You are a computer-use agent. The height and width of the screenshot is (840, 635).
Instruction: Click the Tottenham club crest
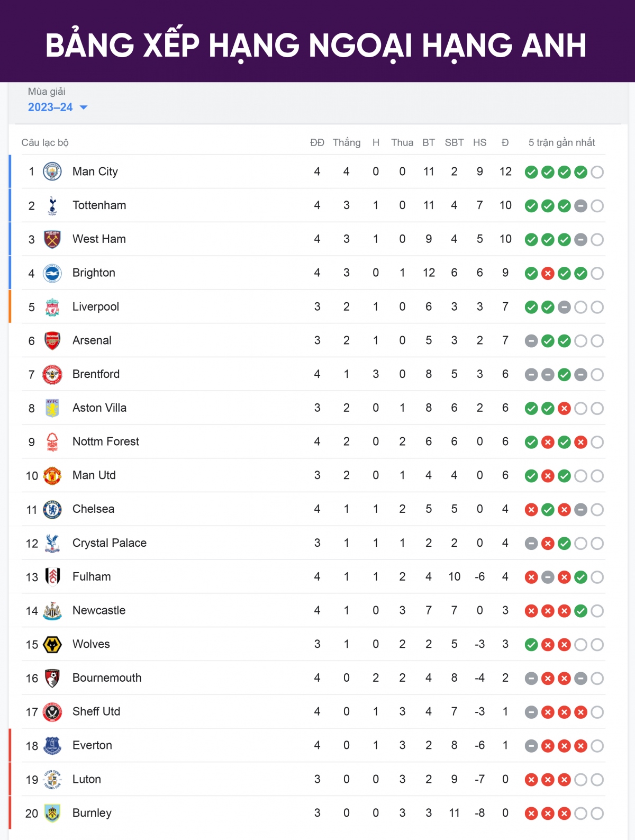[52, 205]
